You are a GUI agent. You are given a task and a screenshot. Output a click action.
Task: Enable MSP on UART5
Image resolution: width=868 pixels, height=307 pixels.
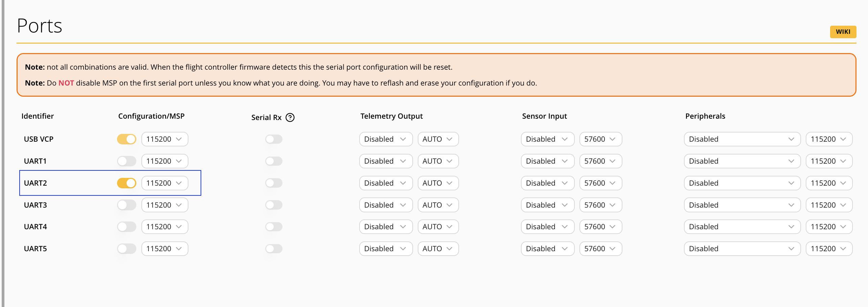point(127,249)
